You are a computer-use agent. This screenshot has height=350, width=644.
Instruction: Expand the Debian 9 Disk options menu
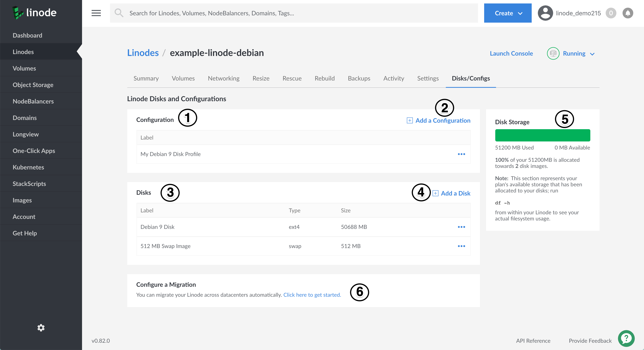[x=461, y=226]
